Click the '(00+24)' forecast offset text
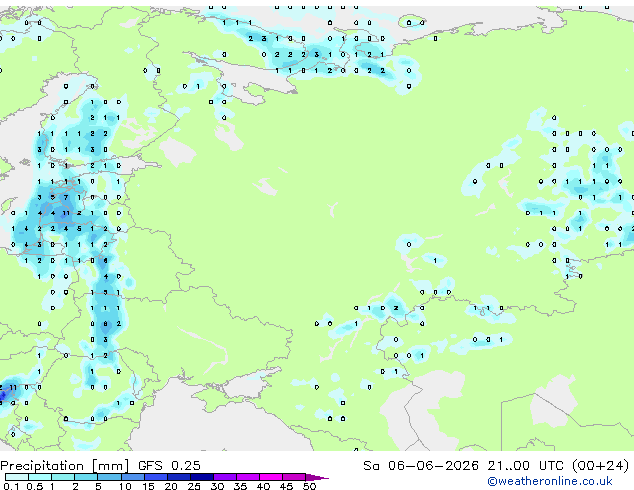The width and height of the screenshot is (634, 490). [600, 466]
